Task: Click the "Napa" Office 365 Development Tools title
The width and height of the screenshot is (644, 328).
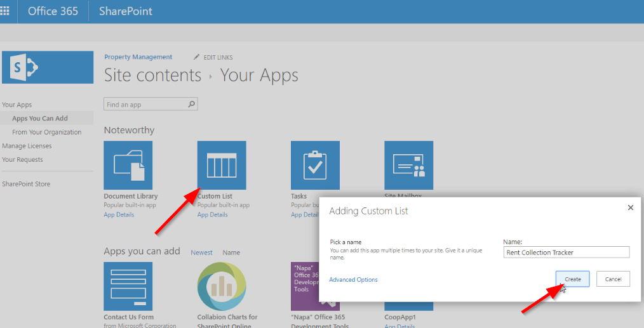Action: tap(320, 321)
